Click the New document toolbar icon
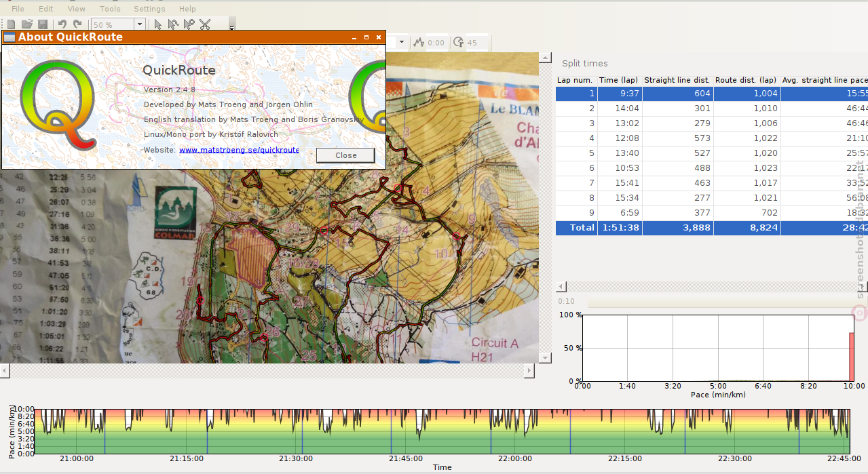Image resolution: width=868 pixels, height=474 pixels. (x=12, y=24)
